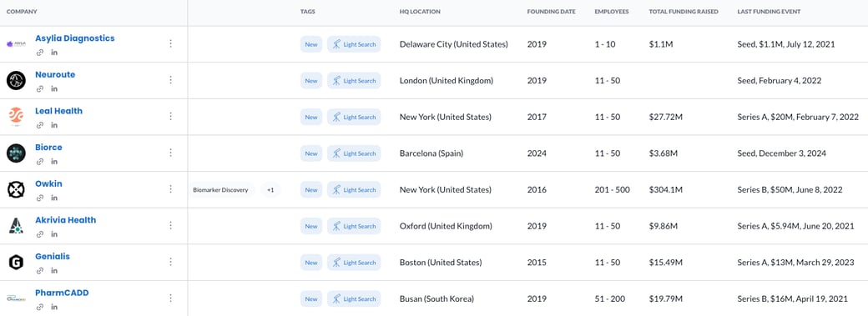Open the Biorce company page
This screenshot has width=868, height=316.
coord(48,148)
